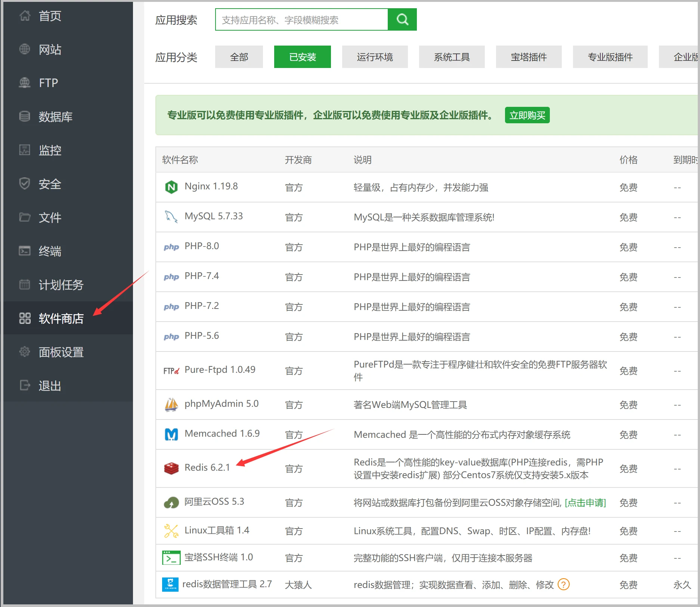
Task: Select the Redis 6.2.1 icon
Action: point(171,468)
